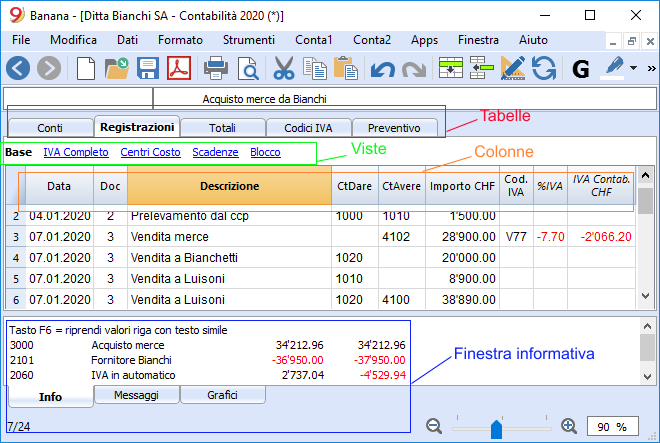Click the zoom slider handle
The width and height of the screenshot is (660, 443).
[x=496, y=429]
